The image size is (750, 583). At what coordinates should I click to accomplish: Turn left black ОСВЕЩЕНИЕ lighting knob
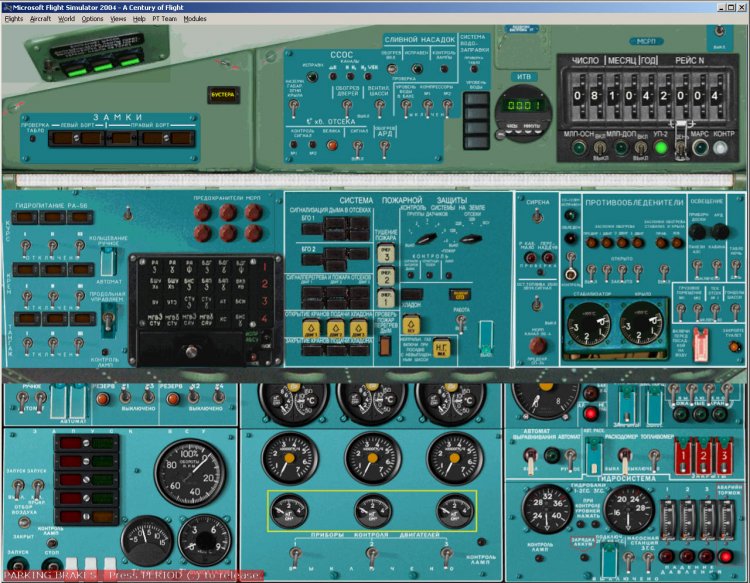[x=697, y=232]
